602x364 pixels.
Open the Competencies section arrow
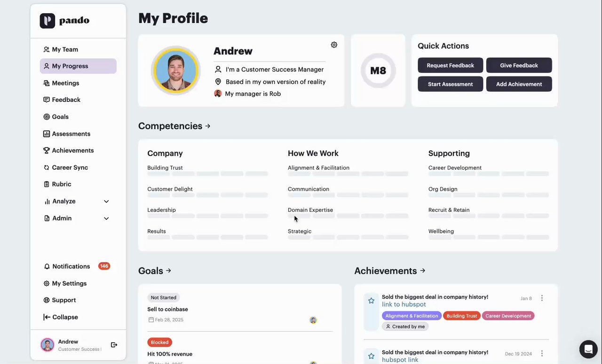coord(208,126)
